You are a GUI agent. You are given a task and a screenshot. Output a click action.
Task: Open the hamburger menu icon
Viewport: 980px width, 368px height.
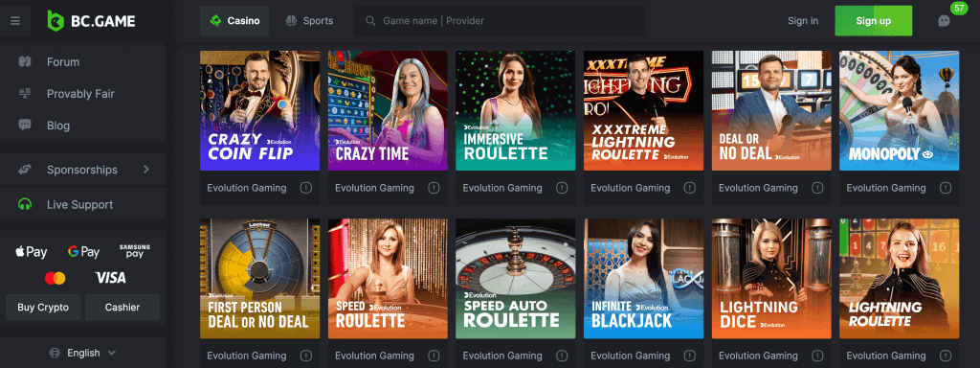tap(15, 21)
